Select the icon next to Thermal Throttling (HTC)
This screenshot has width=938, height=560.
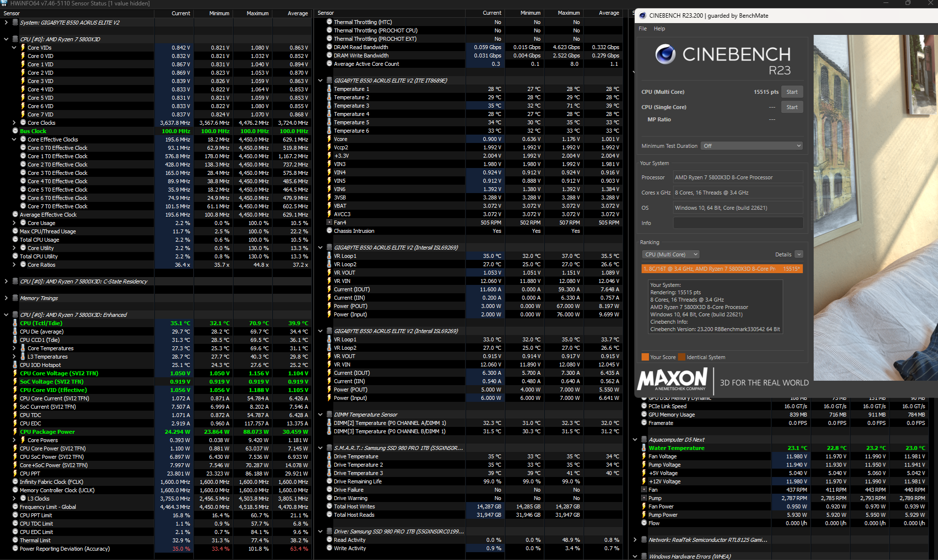coord(329,22)
